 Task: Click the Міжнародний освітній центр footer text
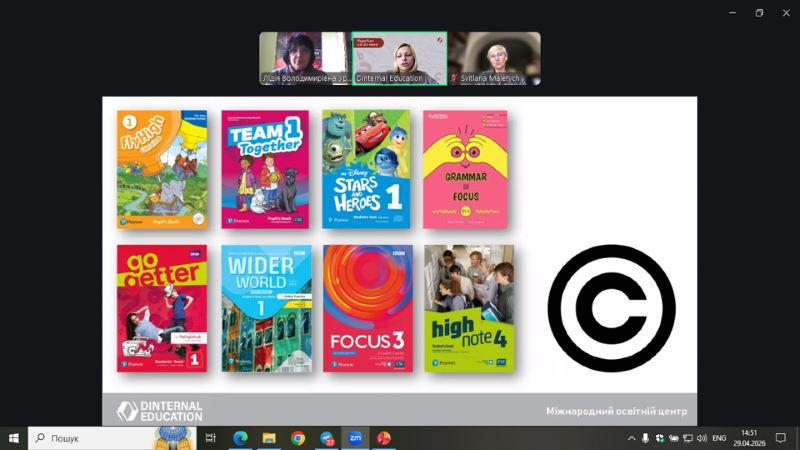click(616, 411)
